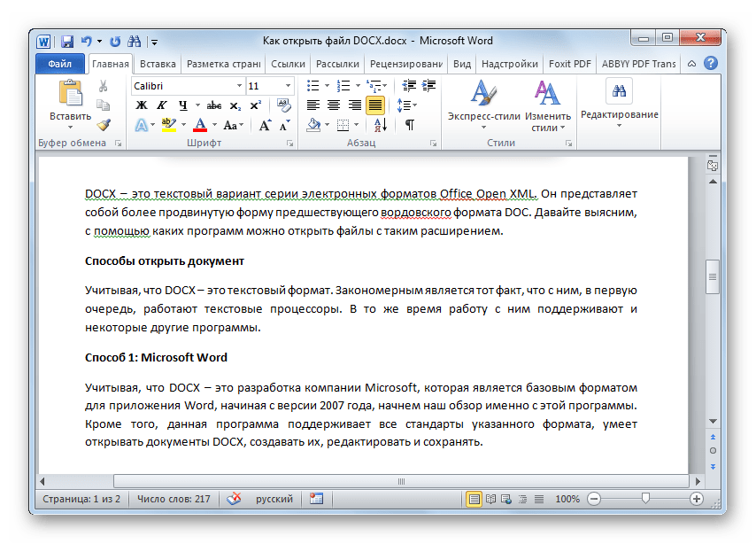
Task: Switch to full screen reading view
Action: [490, 499]
